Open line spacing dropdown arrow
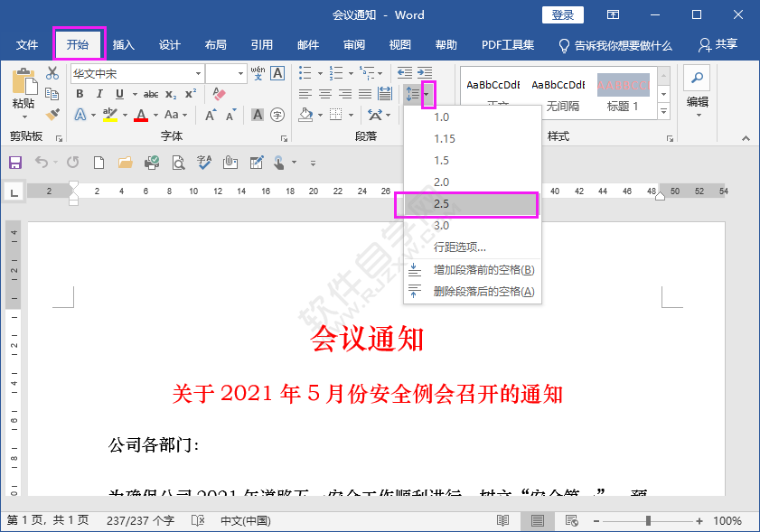 tap(427, 94)
